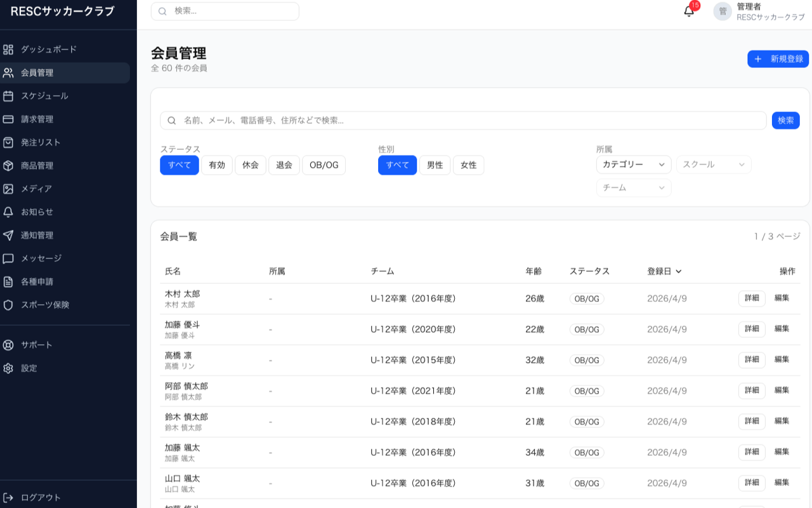Open 詳細 for 木村 太郎
The image size is (812, 508).
point(752,298)
